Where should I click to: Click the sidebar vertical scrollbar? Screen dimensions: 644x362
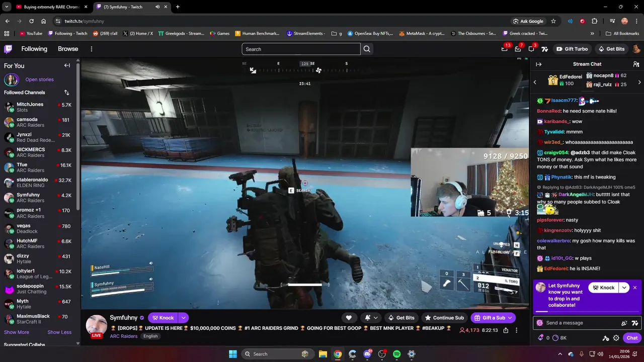click(78, 136)
